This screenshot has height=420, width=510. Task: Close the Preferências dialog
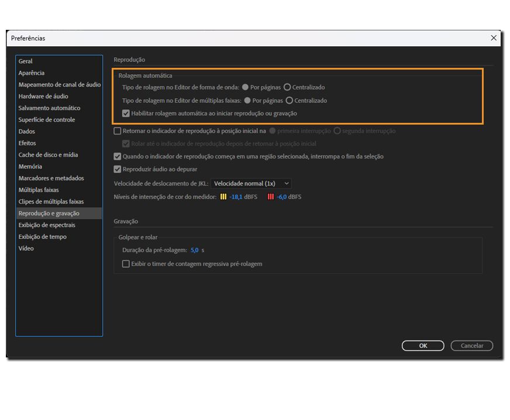[494, 38]
